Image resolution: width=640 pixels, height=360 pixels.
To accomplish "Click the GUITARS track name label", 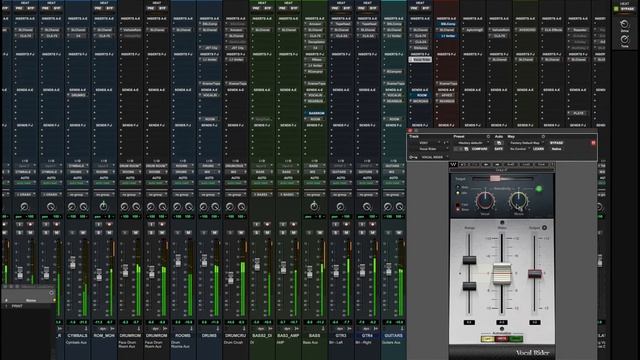I will click(x=393, y=336).
